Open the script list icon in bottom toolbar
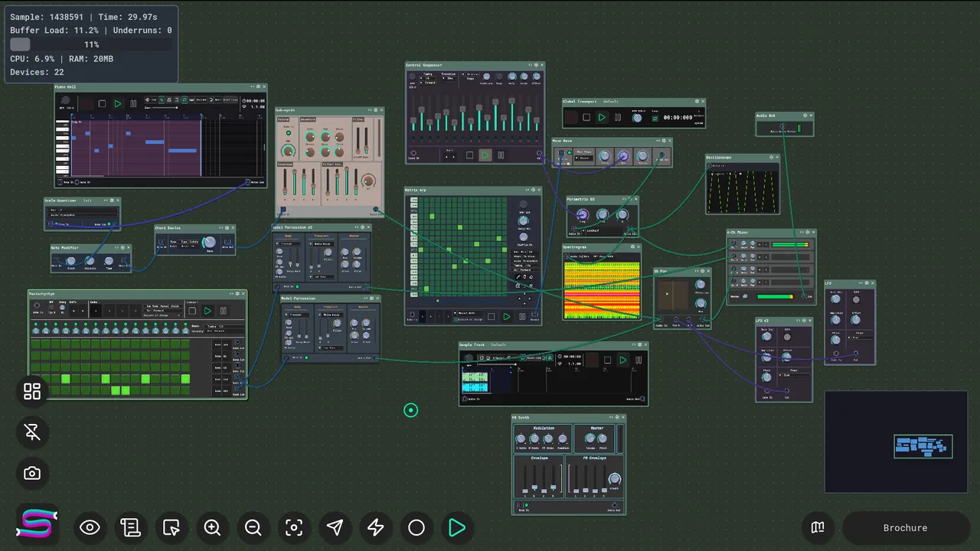The image size is (980, 551). coord(130,527)
